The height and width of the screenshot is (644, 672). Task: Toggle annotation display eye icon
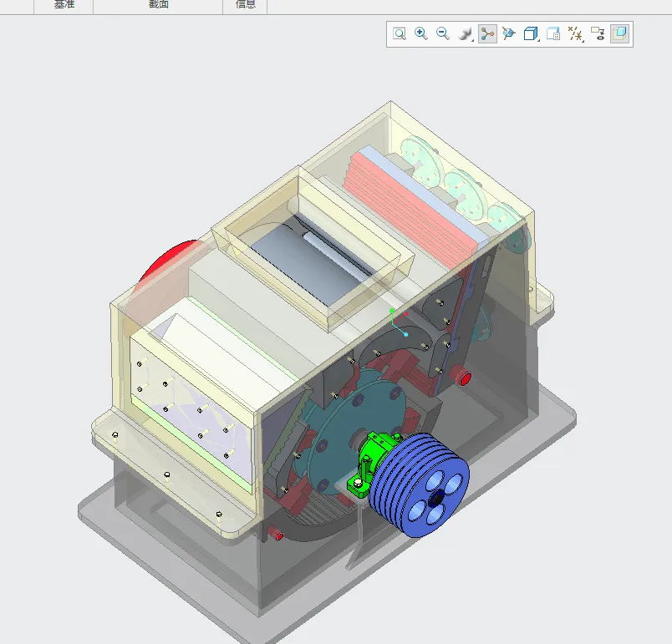[598, 33]
